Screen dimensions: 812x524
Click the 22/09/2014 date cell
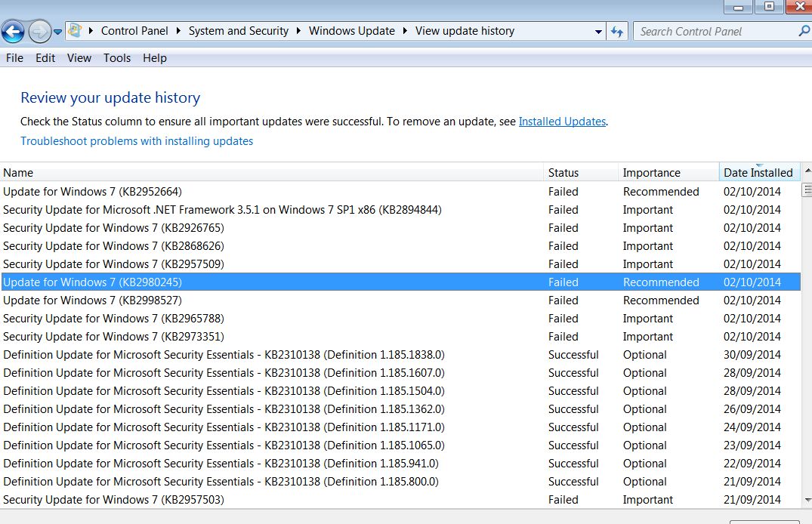click(x=752, y=464)
